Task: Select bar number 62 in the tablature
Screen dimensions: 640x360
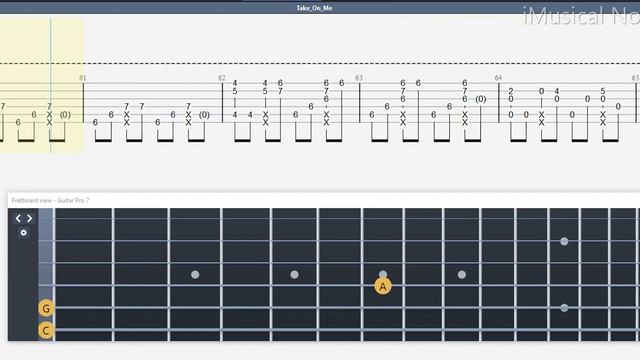Action: [x=222, y=78]
